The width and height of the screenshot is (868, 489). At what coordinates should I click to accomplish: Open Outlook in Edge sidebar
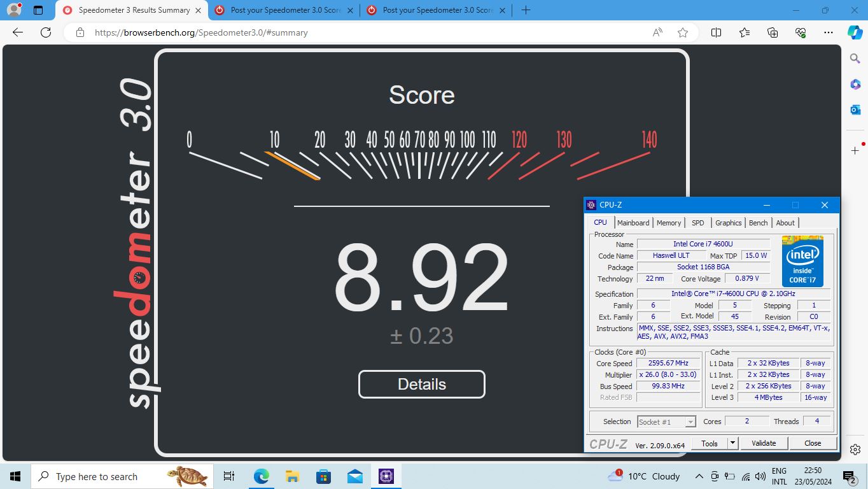click(x=855, y=110)
